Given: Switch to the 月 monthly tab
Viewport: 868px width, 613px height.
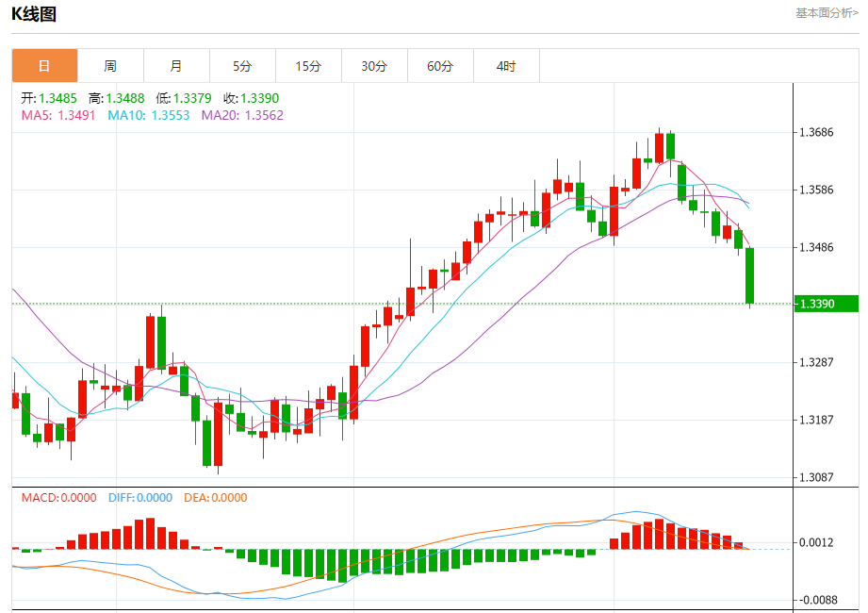Looking at the screenshot, I should coord(176,66).
